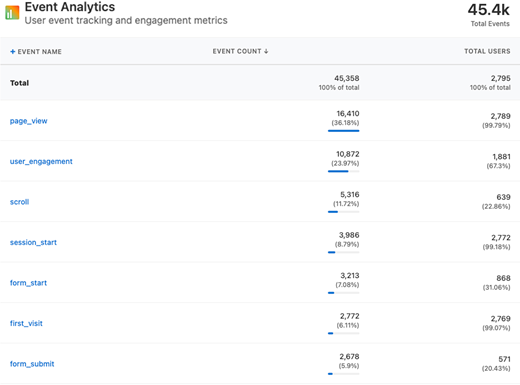Click the subtitle 'User event tracking and engagement metrics'
520x385 pixels.
click(x=126, y=21)
